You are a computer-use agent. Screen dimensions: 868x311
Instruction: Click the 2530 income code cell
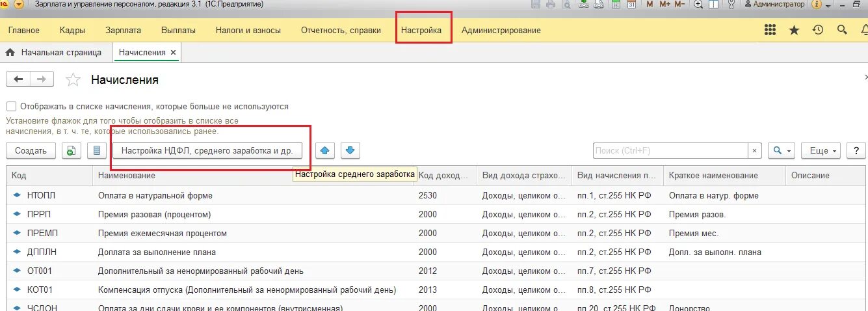point(428,195)
